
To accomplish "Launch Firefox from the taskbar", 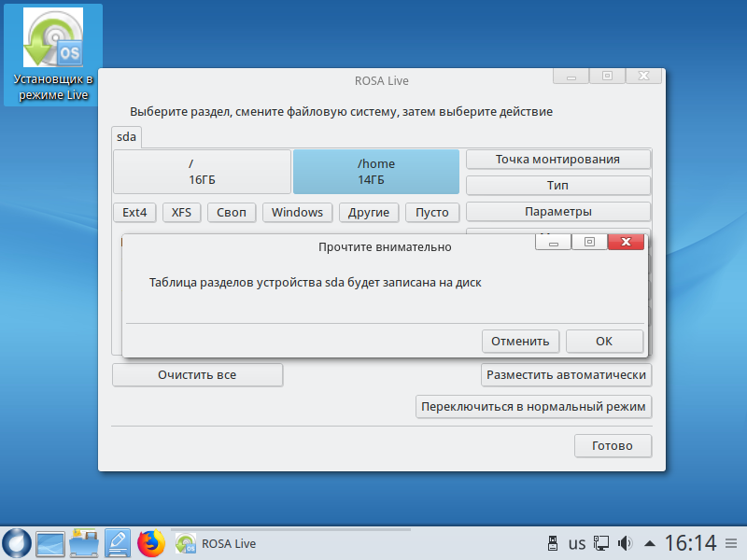I will click(150, 543).
